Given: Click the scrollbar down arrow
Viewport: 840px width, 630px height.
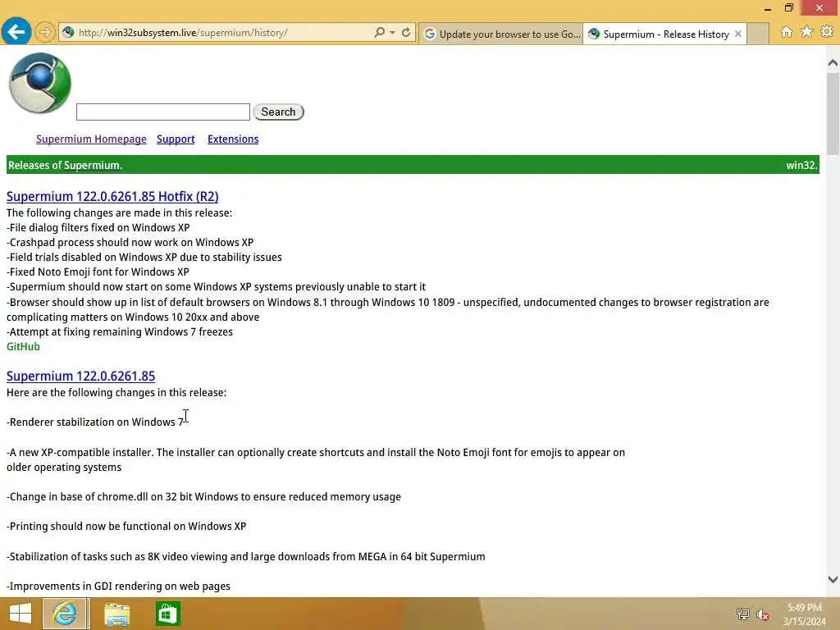Looking at the screenshot, I should (x=833, y=579).
